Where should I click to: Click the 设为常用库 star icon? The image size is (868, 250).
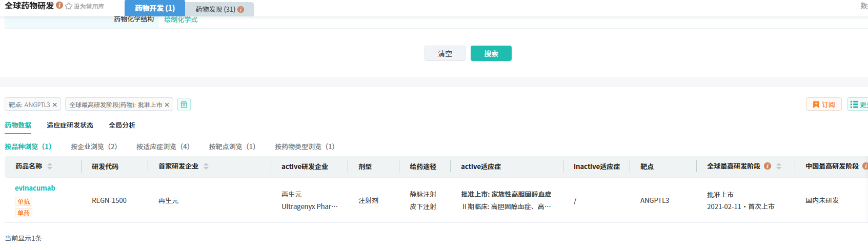[69, 7]
